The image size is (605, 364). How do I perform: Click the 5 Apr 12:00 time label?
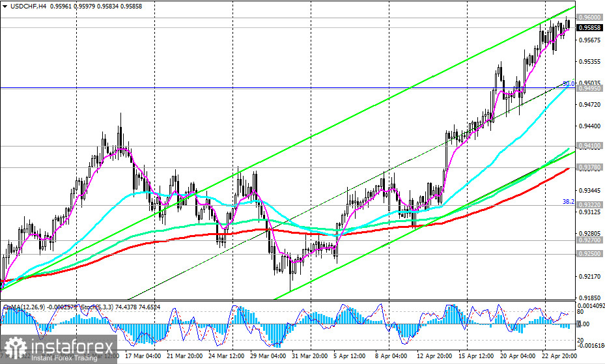(350, 356)
